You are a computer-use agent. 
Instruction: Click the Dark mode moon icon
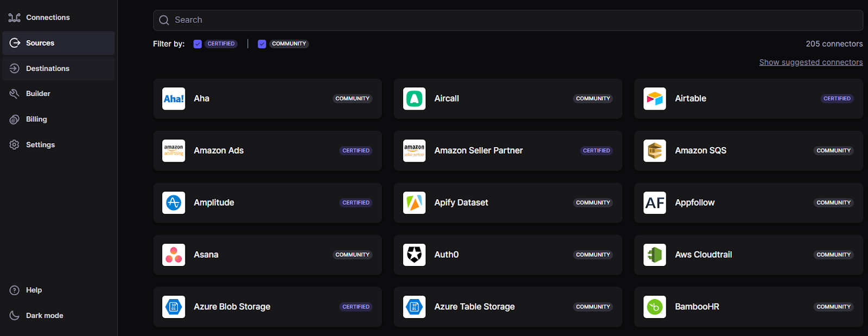coord(15,315)
